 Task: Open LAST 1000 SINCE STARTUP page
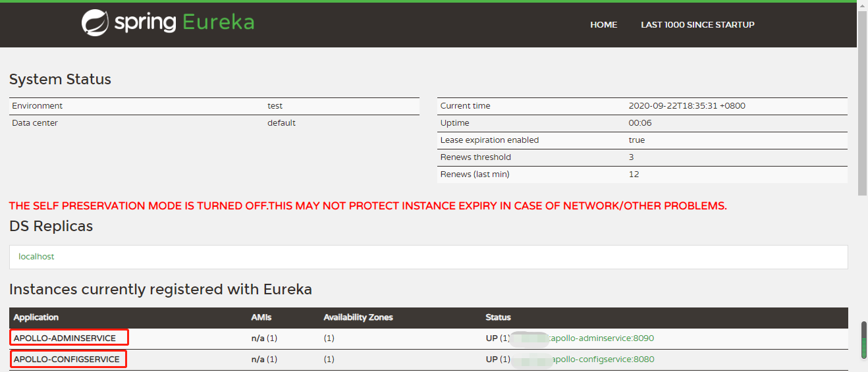[x=697, y=25]
